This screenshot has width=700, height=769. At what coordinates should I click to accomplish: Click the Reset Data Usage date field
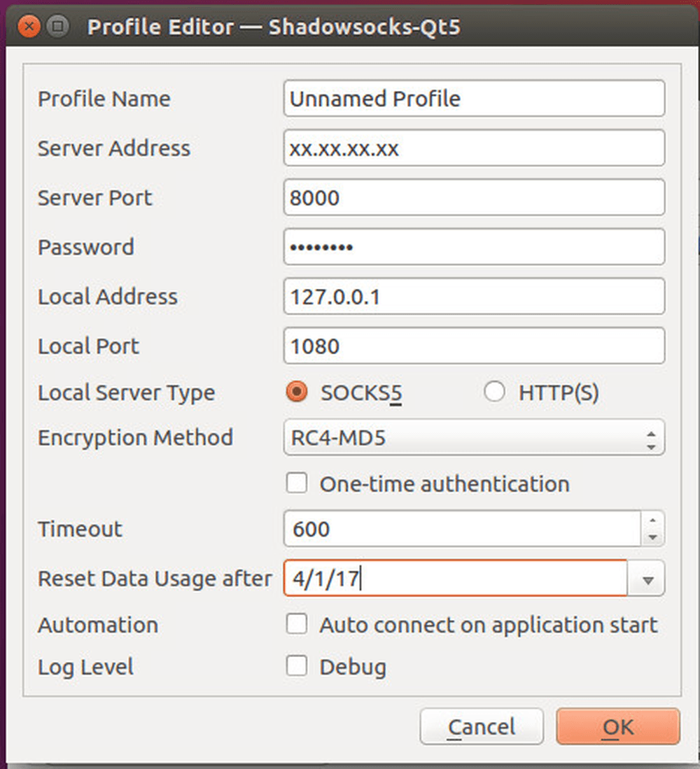click(455, 579)
